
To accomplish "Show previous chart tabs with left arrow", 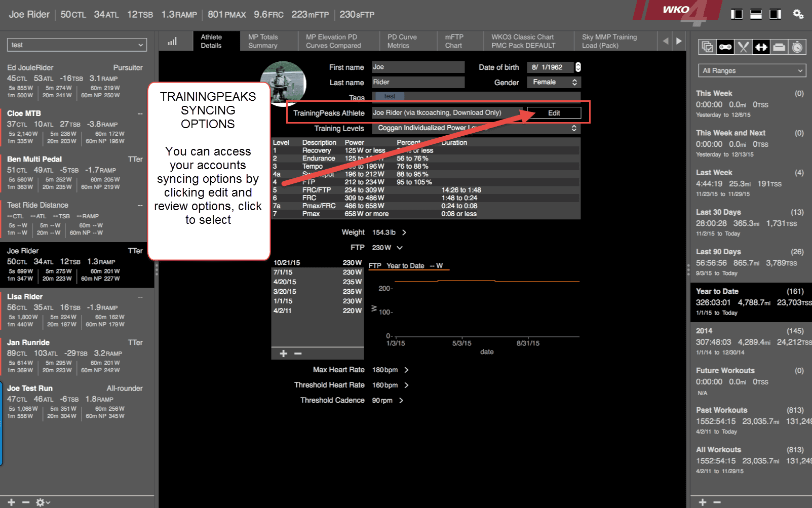I will [666, 41].
